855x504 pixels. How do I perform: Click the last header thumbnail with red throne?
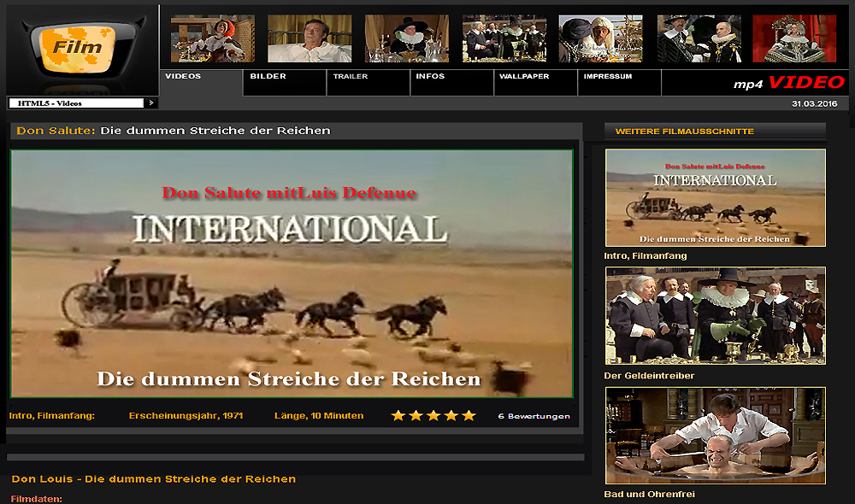(794, 38)
